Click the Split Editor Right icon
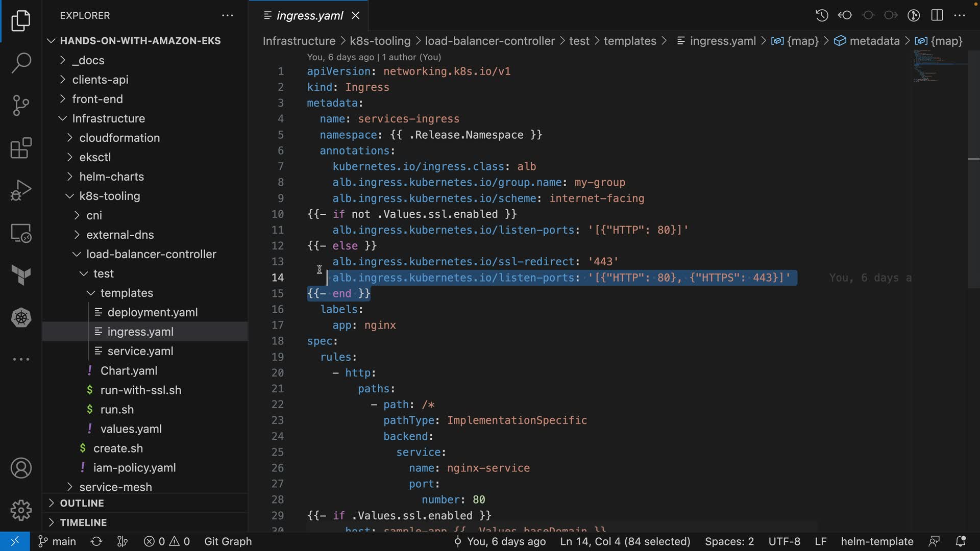 [937, 15]
